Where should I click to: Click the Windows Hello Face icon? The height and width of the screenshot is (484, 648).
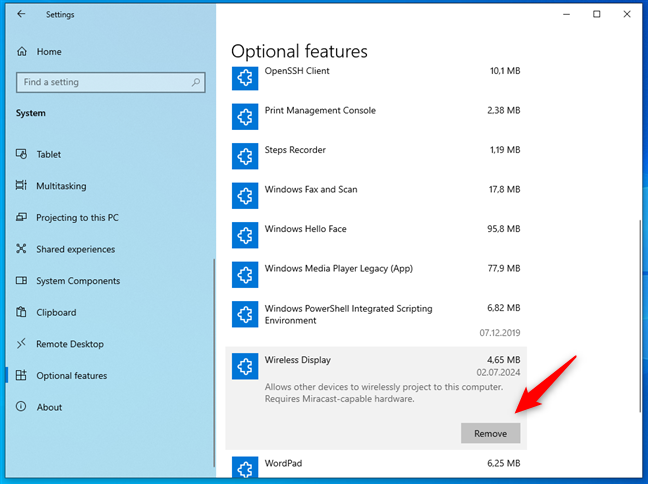click(x=245, y=235)
